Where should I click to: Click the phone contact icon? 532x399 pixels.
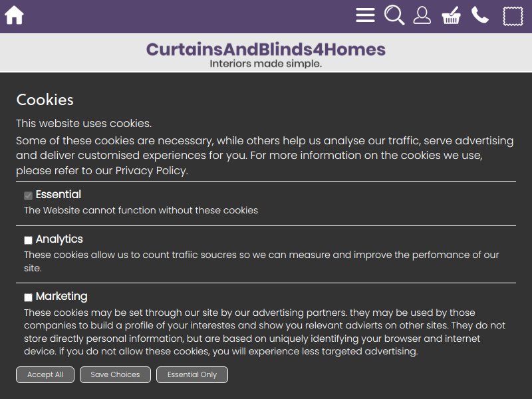(480, 15)
